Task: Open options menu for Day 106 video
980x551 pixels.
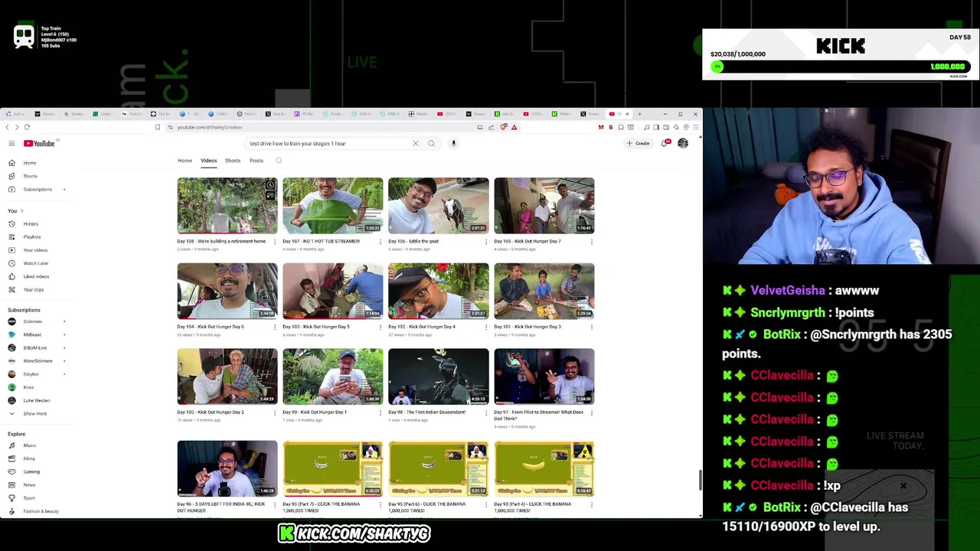Action: 486,242
